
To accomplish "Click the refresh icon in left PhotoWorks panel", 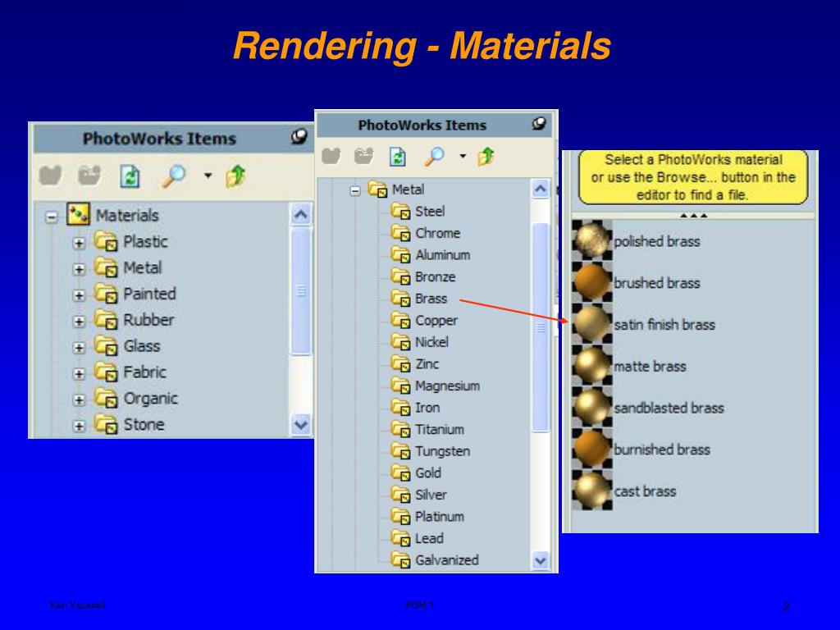I will (x=130, y=176).
